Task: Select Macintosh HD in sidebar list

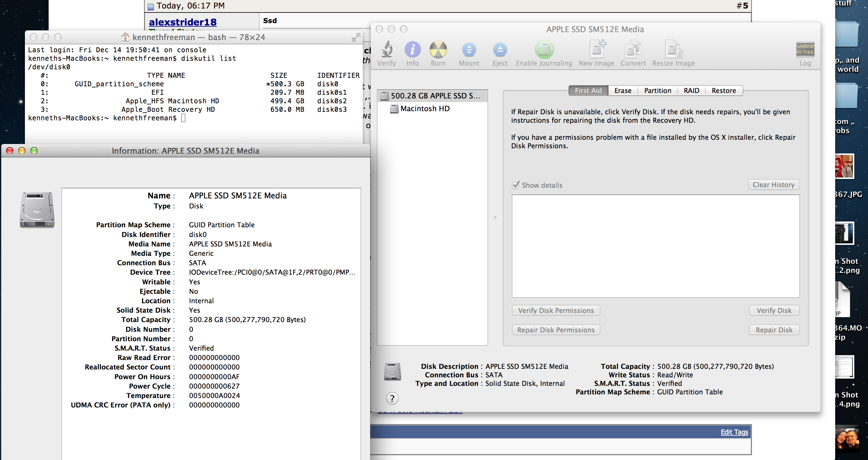Action: coord(432,109)
